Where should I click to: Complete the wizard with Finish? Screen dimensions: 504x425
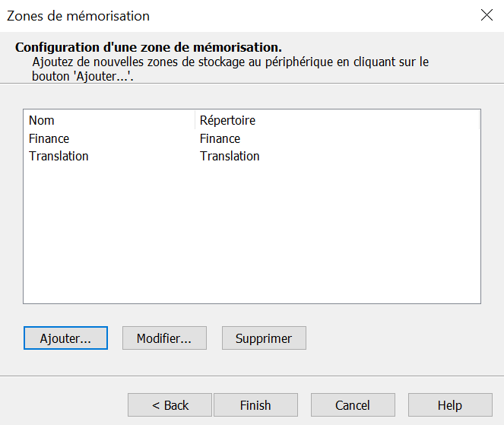tap(255, 405)
